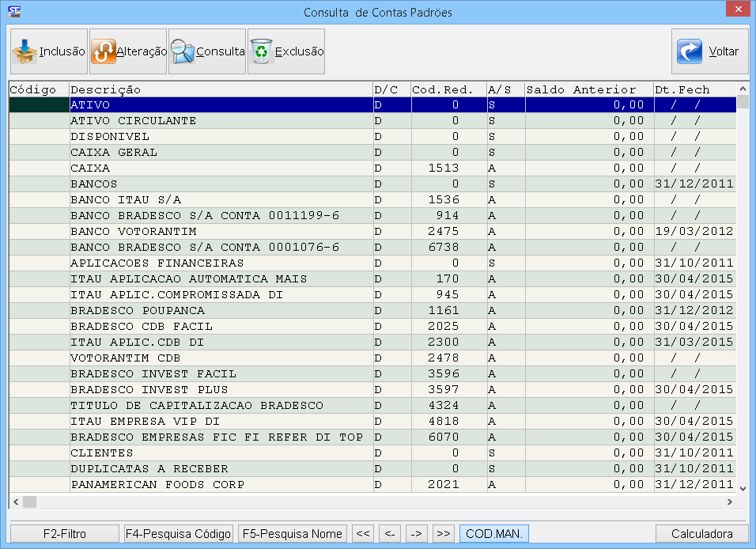Click horizontal scrollbar right arrow

click(x=730, y=502)
